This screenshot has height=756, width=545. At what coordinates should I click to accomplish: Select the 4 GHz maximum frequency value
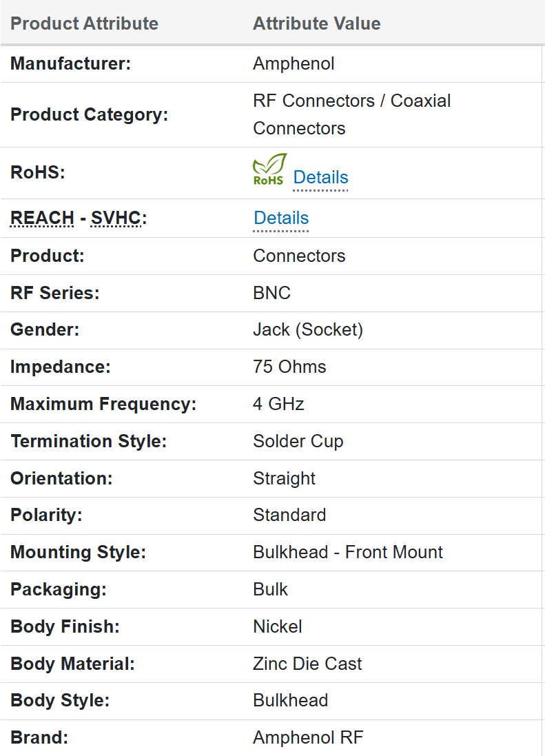[278, 404]
